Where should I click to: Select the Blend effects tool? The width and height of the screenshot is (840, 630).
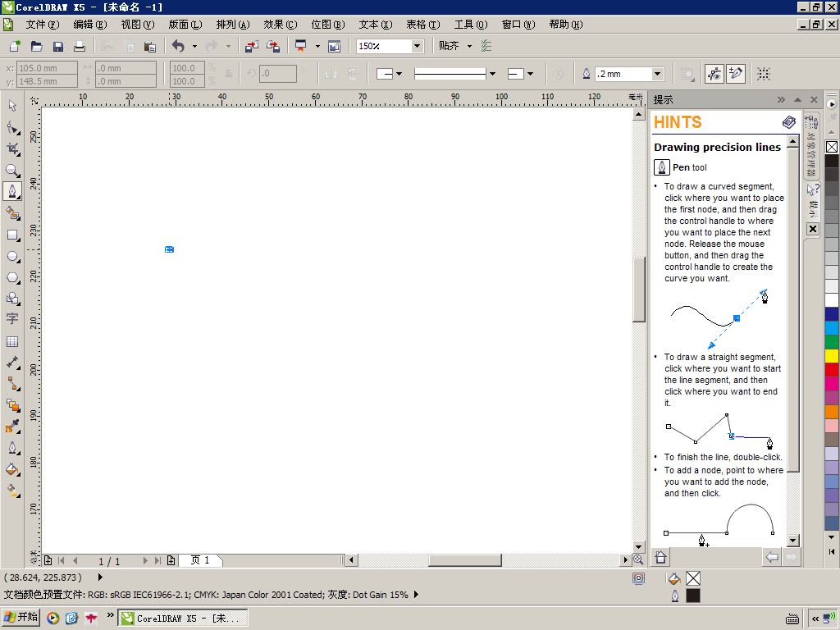click(x=12, y=405)
